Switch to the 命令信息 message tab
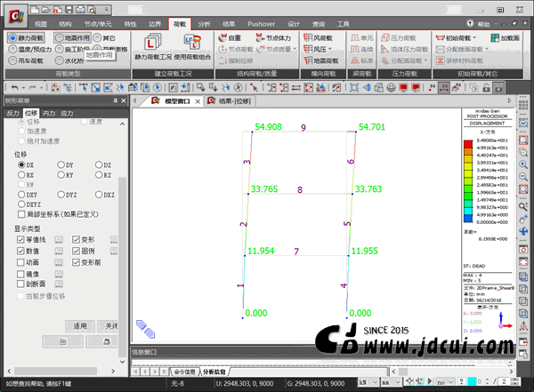This screenshot has height=392, width=534. click(184, 372)
